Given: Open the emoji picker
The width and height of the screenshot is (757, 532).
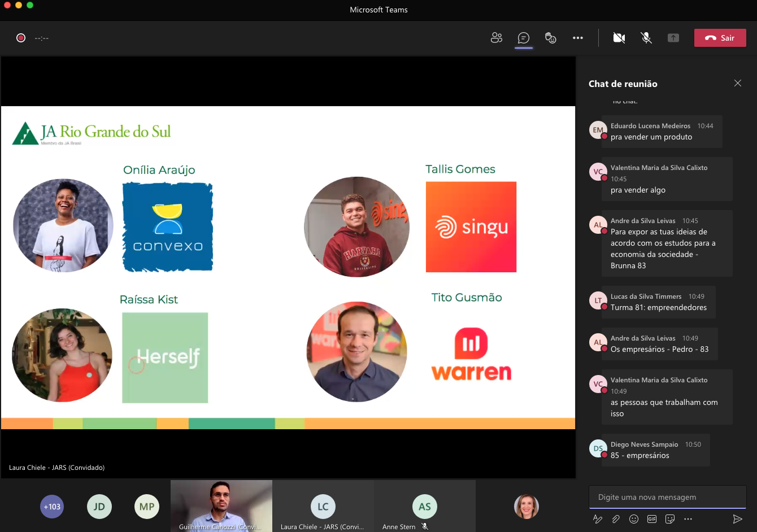Looking at the screenshot, I should coord(634,519).
